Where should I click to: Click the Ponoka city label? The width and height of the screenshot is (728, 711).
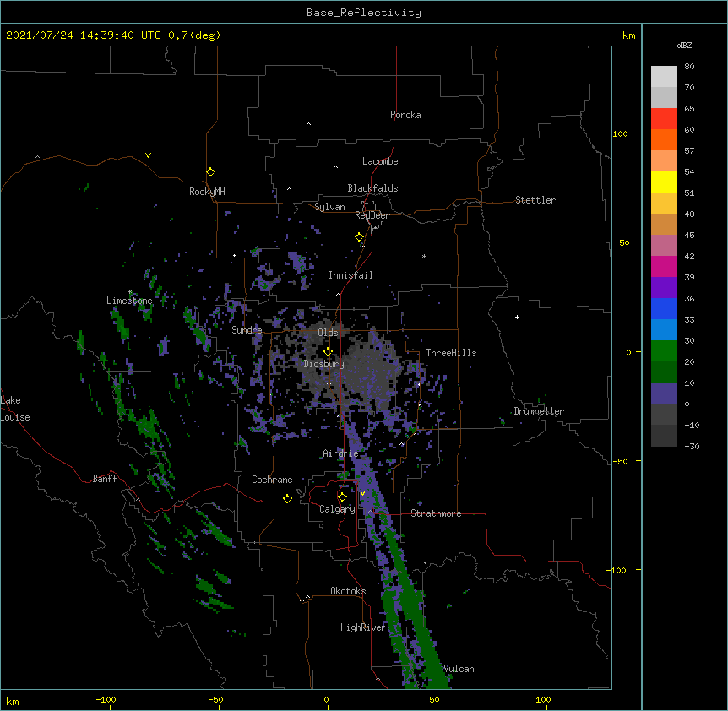[x=405, y=115]
